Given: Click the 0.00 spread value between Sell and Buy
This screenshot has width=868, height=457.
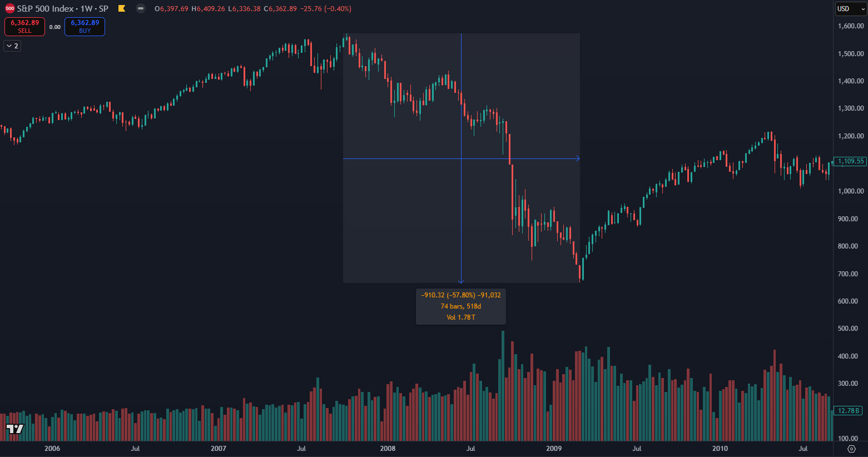Looking at the screenshot, I should coord(54,27).
